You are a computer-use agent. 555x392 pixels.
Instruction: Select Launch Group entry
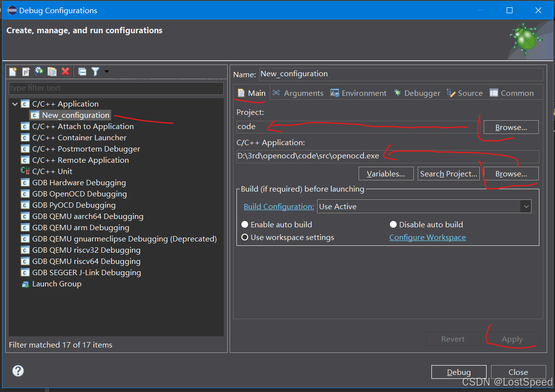(57, 284)
